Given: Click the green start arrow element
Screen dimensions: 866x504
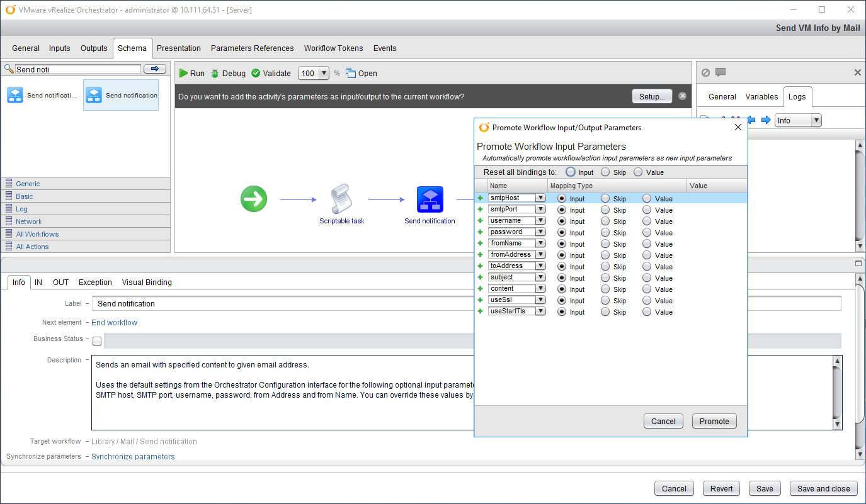Looking at the screenshot, I should click(x=254, y=199).
